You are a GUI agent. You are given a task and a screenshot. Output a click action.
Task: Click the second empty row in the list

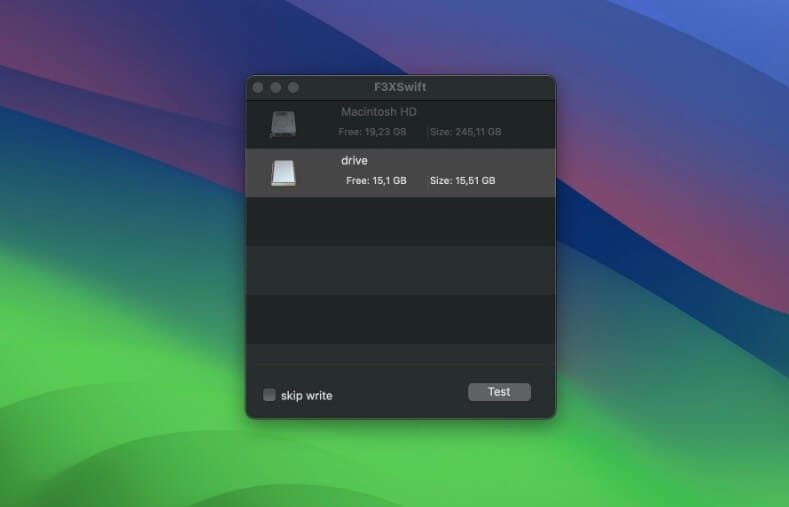400,270
